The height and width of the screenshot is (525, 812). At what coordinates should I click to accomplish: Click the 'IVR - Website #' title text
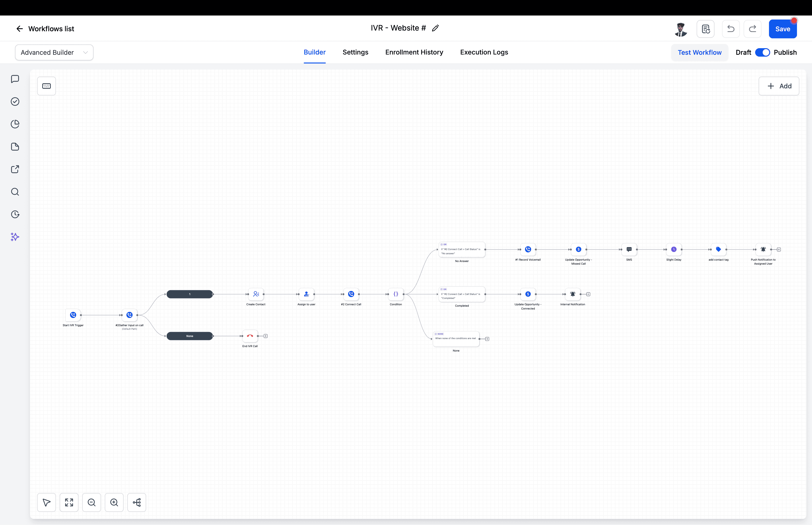398,28
